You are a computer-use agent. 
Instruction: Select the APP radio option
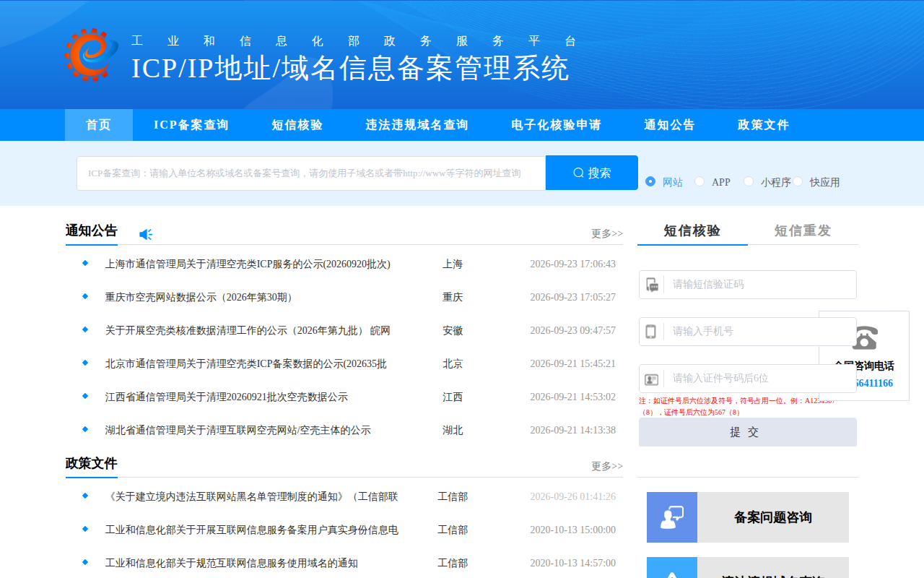pyautogui.click(x=699, y=181)
